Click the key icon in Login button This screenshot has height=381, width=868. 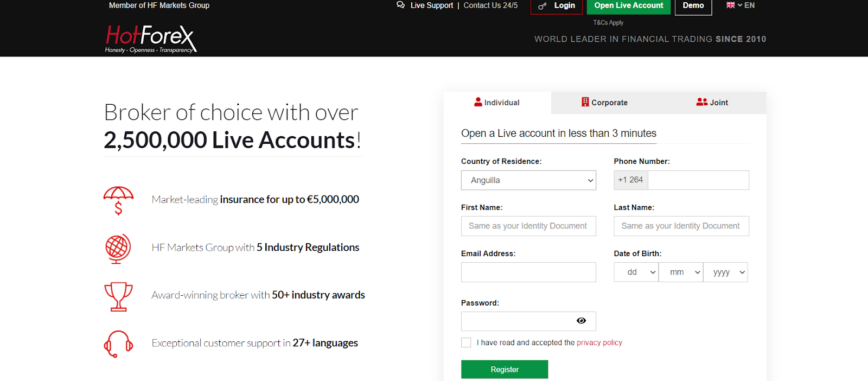pyautogui.click(x=542, y=6)
